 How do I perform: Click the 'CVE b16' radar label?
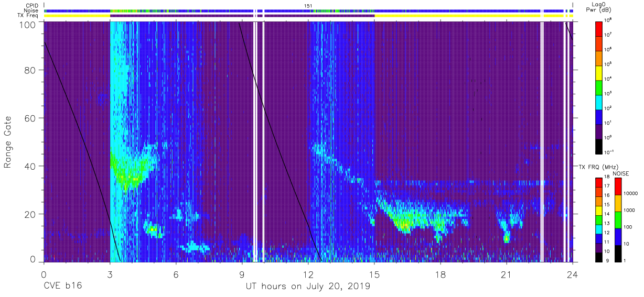(x=62, y=287)
